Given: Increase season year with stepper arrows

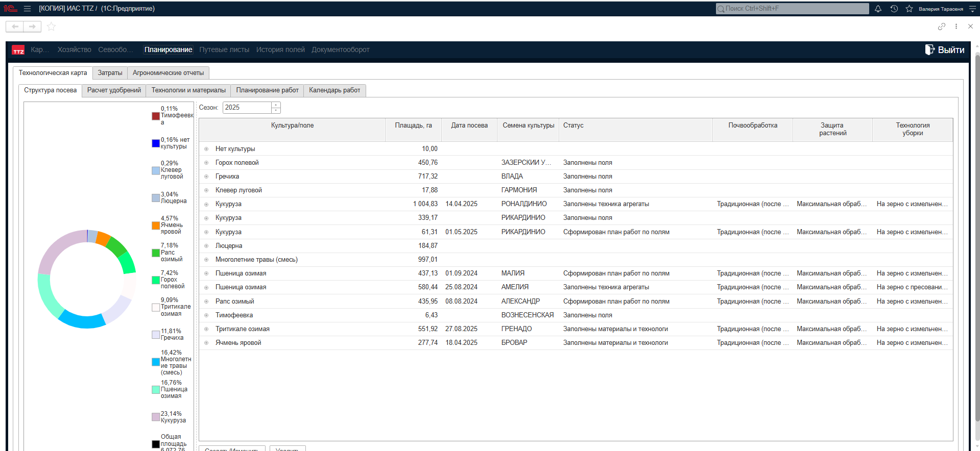Looking at the screenshot, I should click(x=276, y=105).
